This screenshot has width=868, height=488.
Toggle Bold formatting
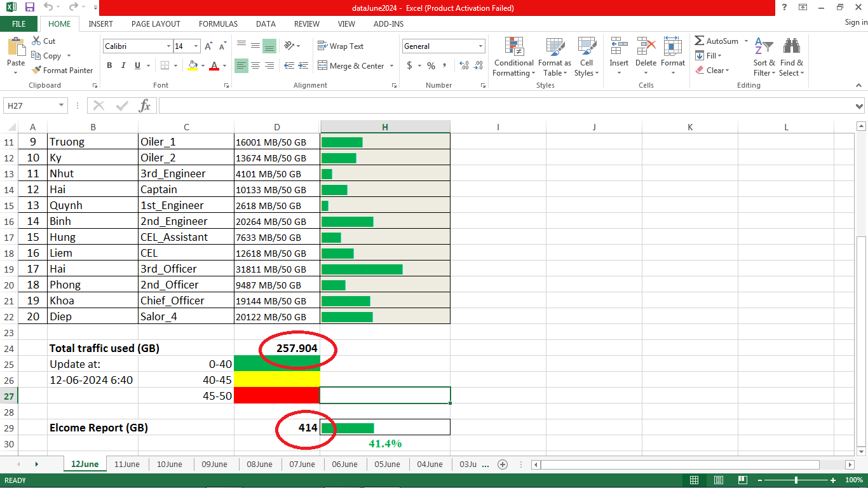click(x=109, y=65)
